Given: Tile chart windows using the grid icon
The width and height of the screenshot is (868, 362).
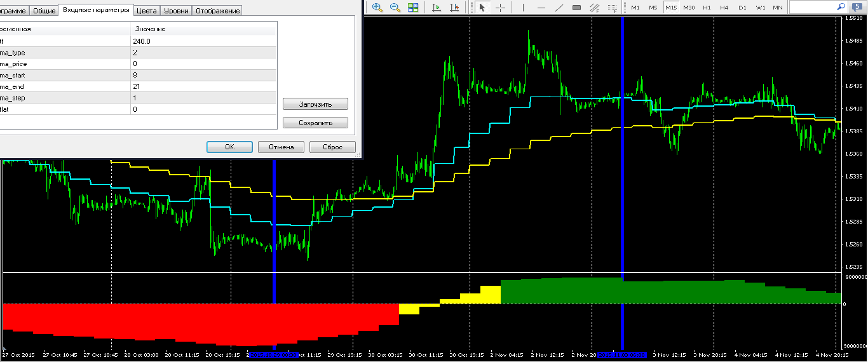Looking at the screenshot, I should tap(413, 8).
